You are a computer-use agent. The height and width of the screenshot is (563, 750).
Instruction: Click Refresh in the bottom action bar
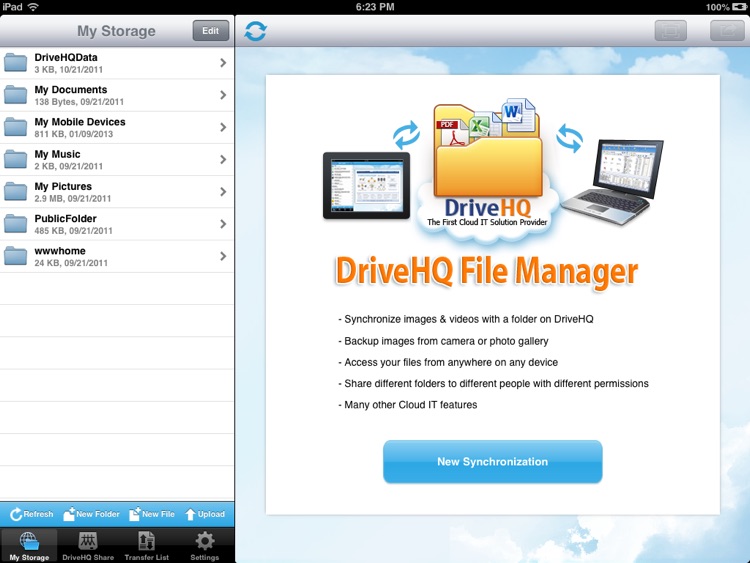click(x=32, y=514)
